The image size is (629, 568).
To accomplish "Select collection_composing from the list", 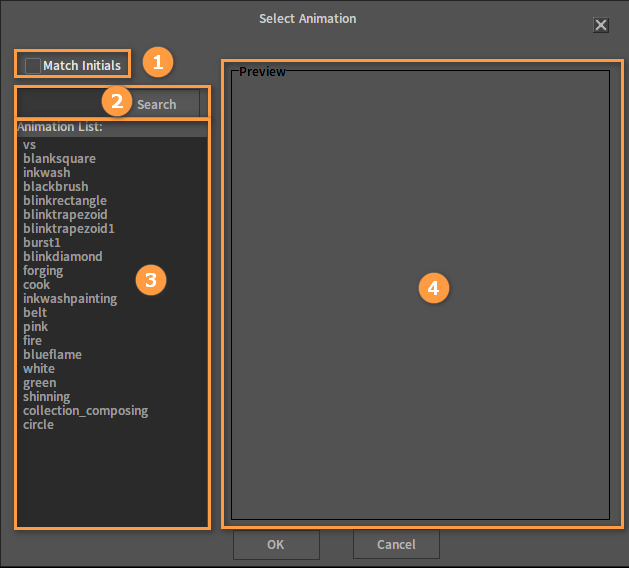I will (85, 411).
